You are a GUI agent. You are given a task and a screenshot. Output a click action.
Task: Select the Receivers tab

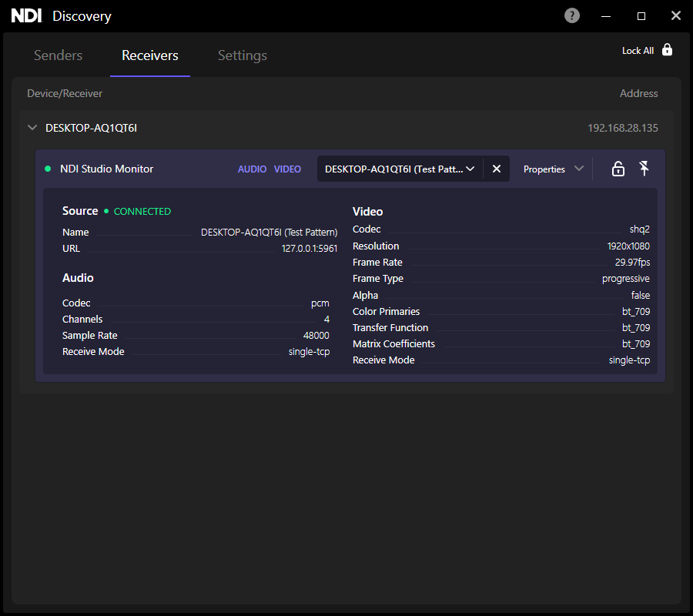coord(150,55)
